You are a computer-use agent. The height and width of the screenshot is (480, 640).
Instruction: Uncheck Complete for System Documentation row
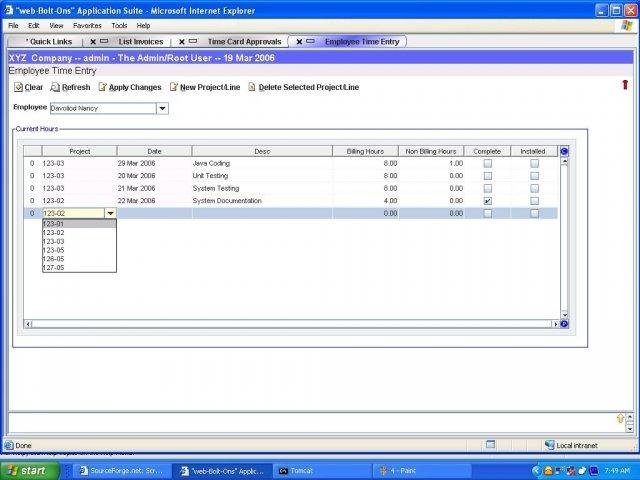[487, 201]
